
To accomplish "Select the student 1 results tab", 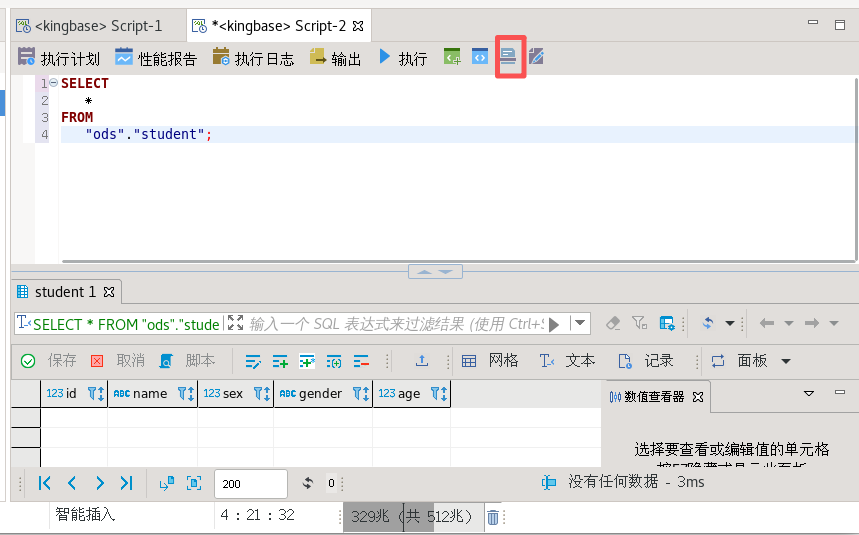I will pyautogui.click(x=65, y=292).
